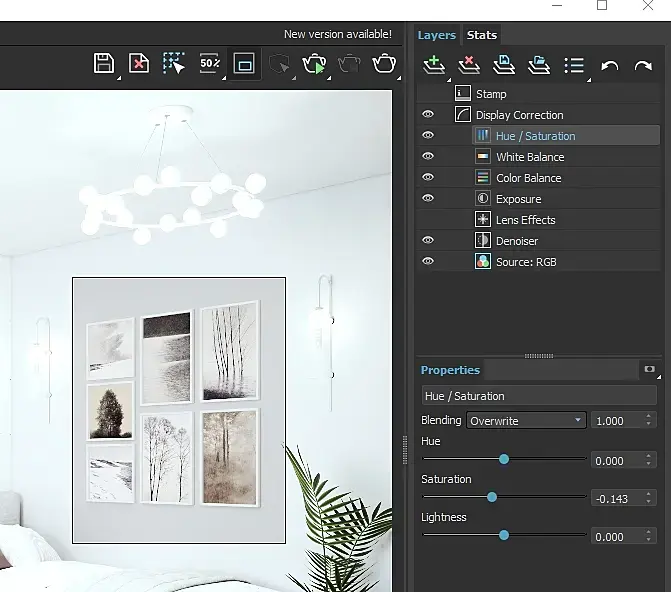Switch to the Stats tab

[x=482, y=35]
